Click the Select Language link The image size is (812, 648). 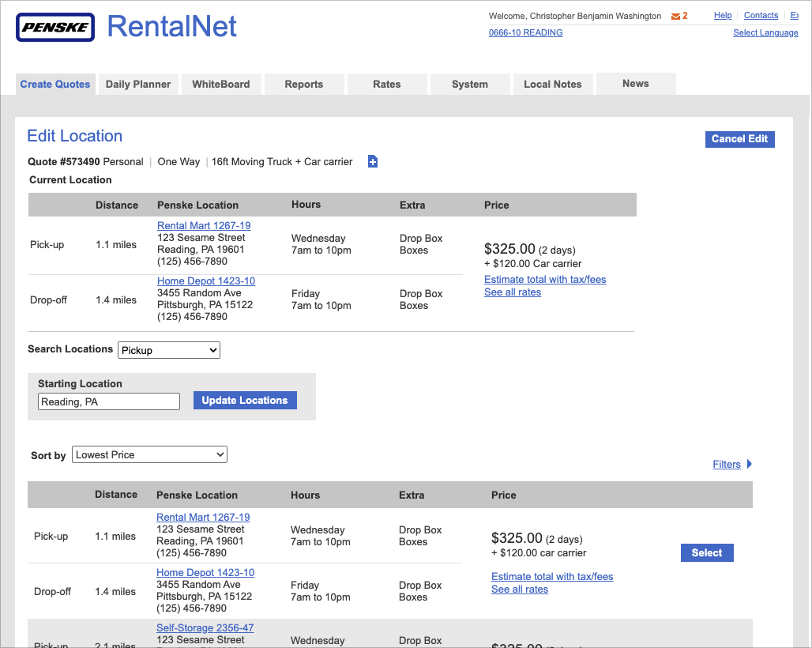(x=765, y=33)
